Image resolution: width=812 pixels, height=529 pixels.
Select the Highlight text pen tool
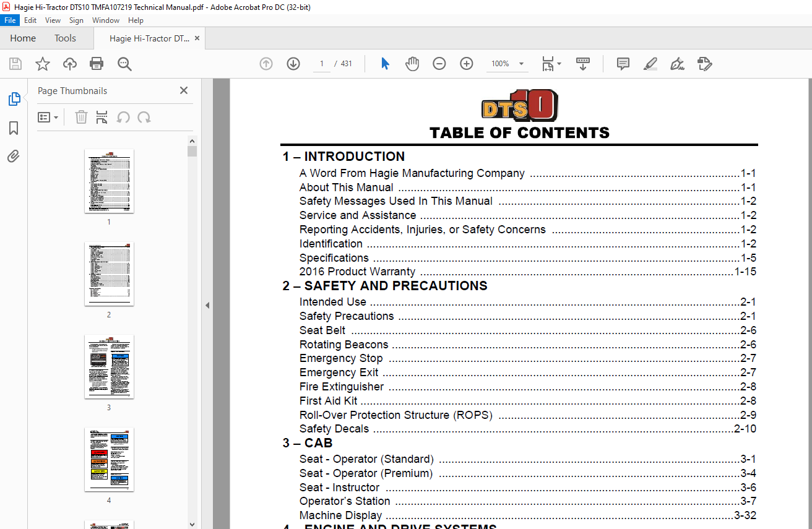tap(650, 64)
